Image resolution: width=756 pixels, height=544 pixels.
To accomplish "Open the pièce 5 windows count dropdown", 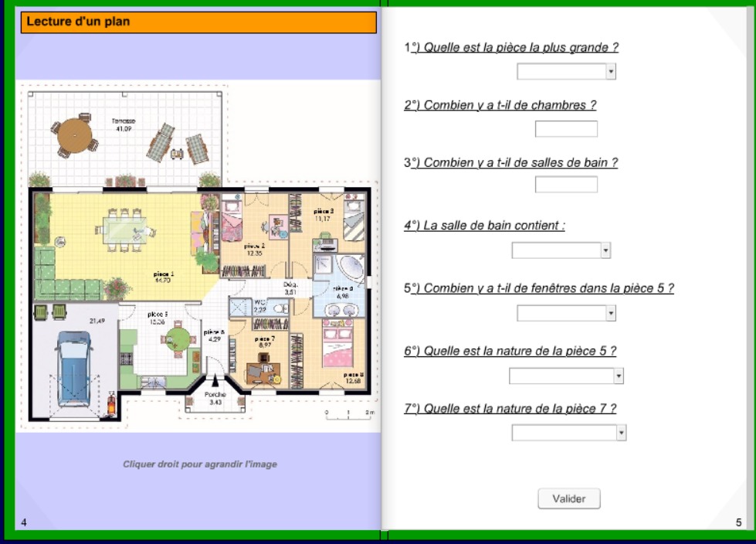I will pyautogui.click(x=566, y=313).
